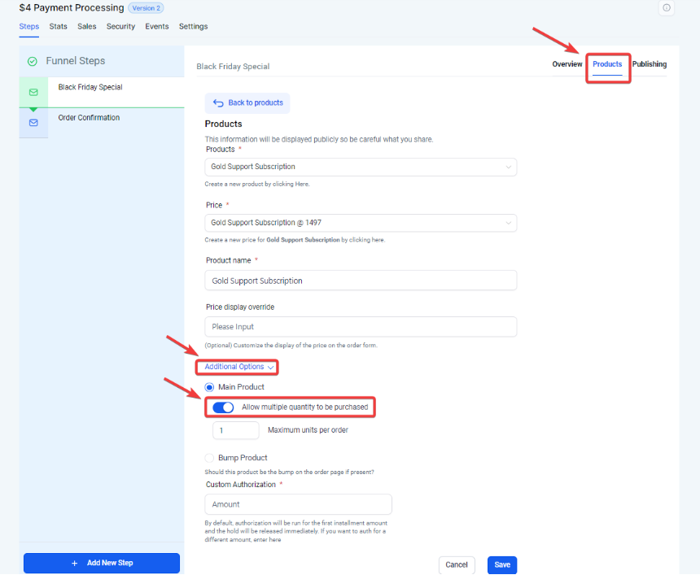Click the Product name input field
The image size is (700, 588).
(x=361, y=281)
